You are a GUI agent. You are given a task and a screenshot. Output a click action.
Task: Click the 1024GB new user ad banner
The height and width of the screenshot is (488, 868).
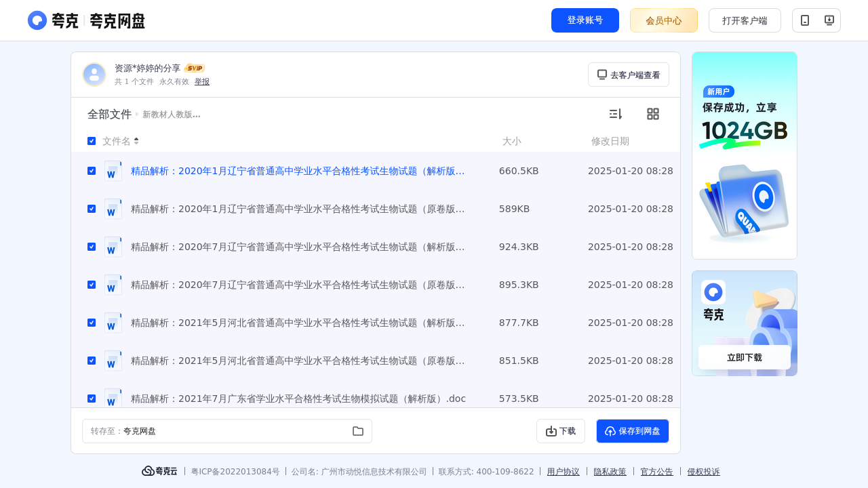[745, 155]
